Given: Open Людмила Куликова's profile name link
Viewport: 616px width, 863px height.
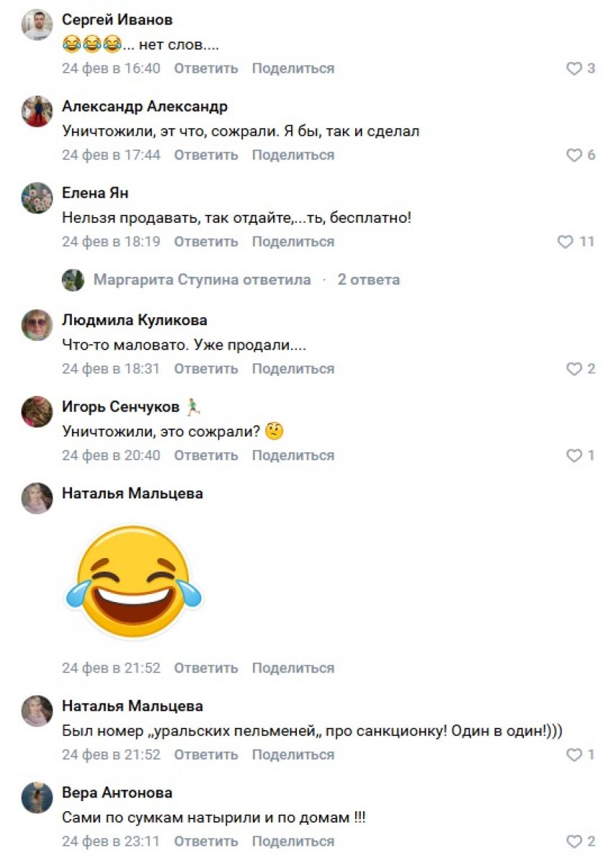Looking at the screenshot, I should click(x=134, y=320).
